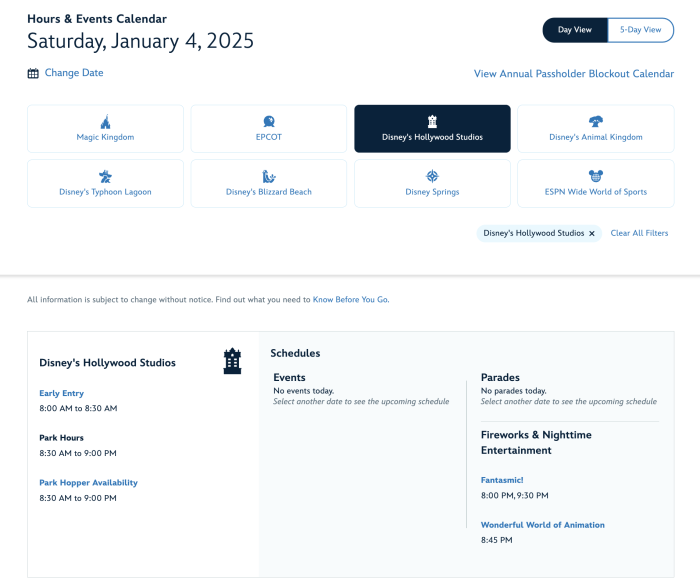Click Clear All Filters
Image resolution: width=700 pixels, height=584 pixels.
coord(639,233)
